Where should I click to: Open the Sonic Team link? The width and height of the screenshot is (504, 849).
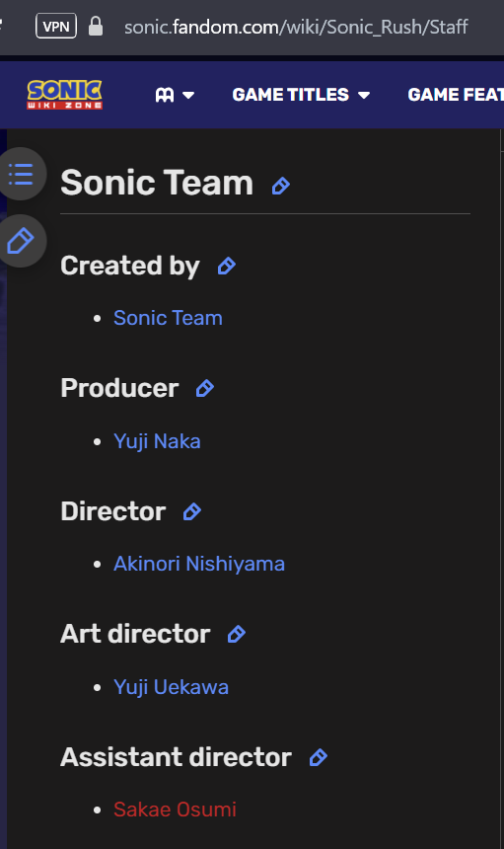[169, 318]
